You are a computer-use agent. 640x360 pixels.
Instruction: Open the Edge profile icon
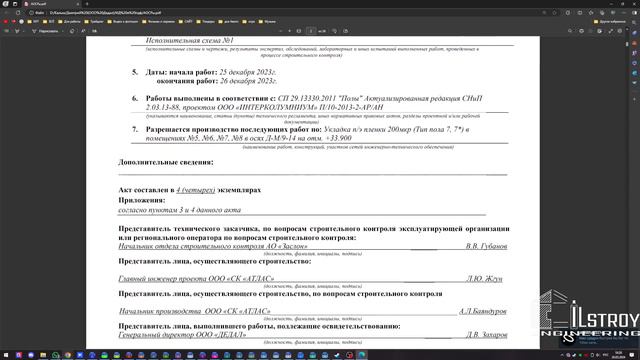[x=5, y=4]
